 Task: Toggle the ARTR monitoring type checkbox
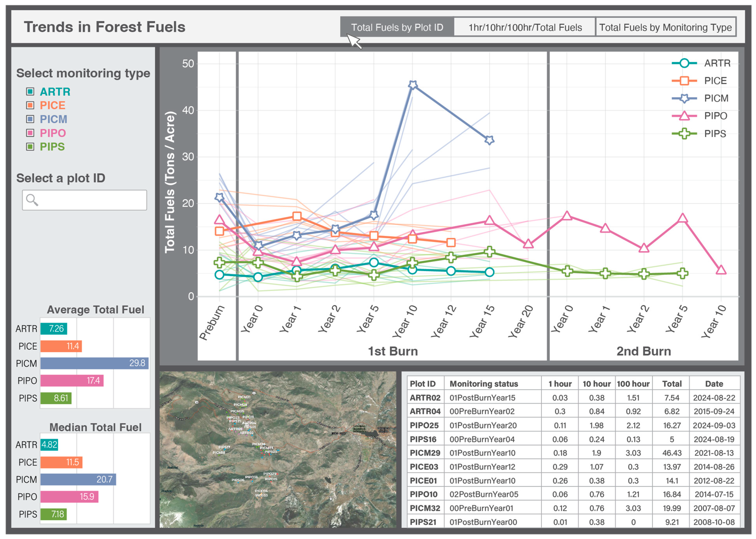30,91
